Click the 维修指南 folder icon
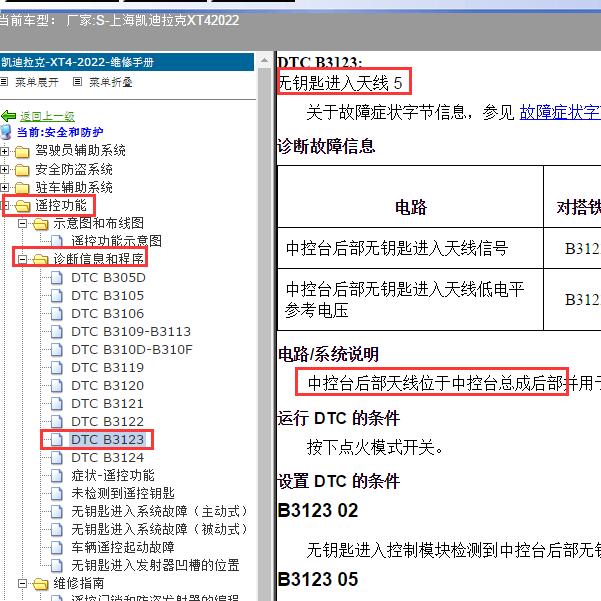The image size is (601, 601). (x=41, y=584)
